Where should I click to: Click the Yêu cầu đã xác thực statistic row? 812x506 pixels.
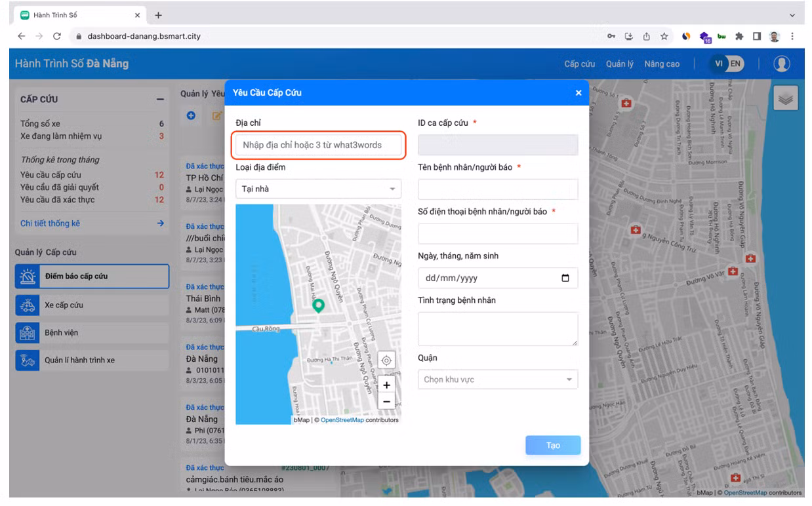click(x=92, y=200)
